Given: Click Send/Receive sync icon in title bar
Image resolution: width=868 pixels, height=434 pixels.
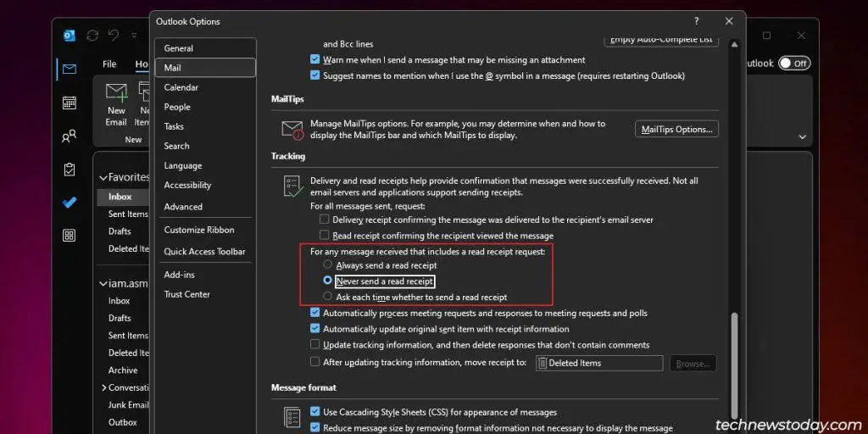Looking at the screenshot, I should [x=92, y=36].
